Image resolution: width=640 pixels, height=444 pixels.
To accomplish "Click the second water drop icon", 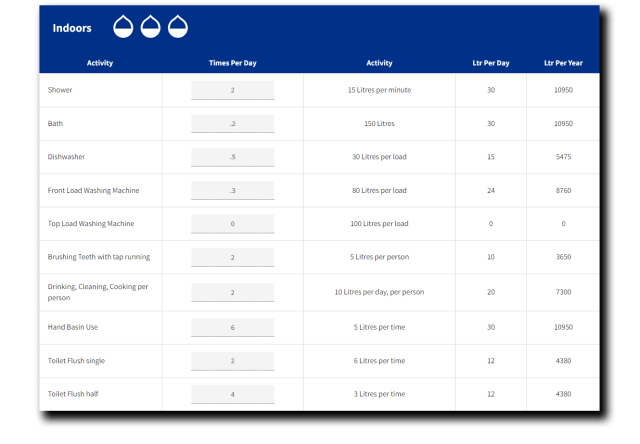I will click(151, 27).
